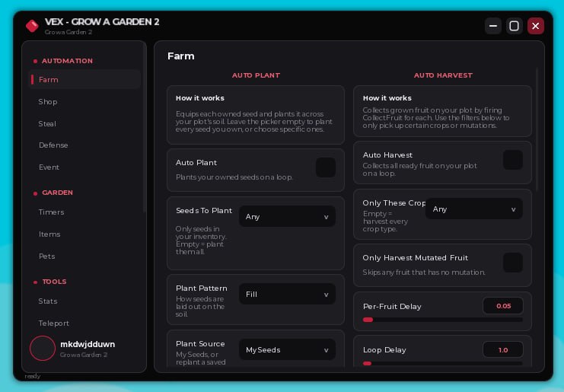
Task: Close the VEX window
Action: pyautogui.click(x=536, y=26)
